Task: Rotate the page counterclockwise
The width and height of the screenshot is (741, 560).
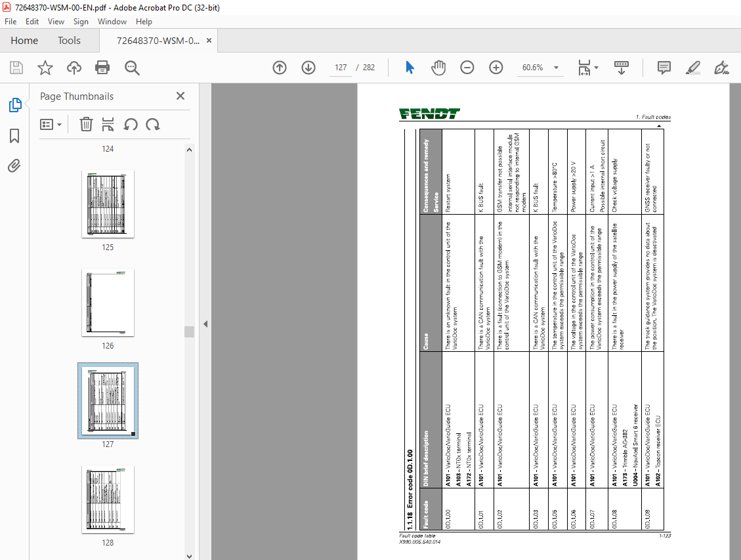Action: point(131,124)
